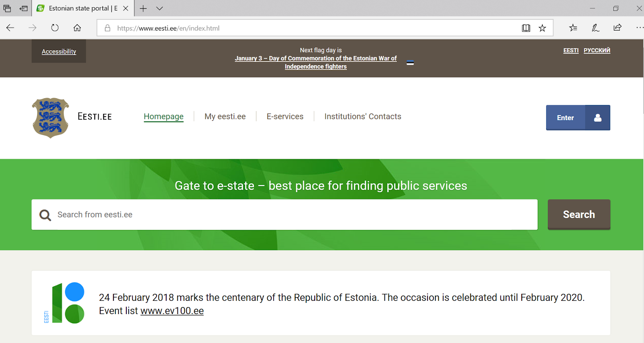Open the www.ev100.ee link
644x343 pixels.
172,311
